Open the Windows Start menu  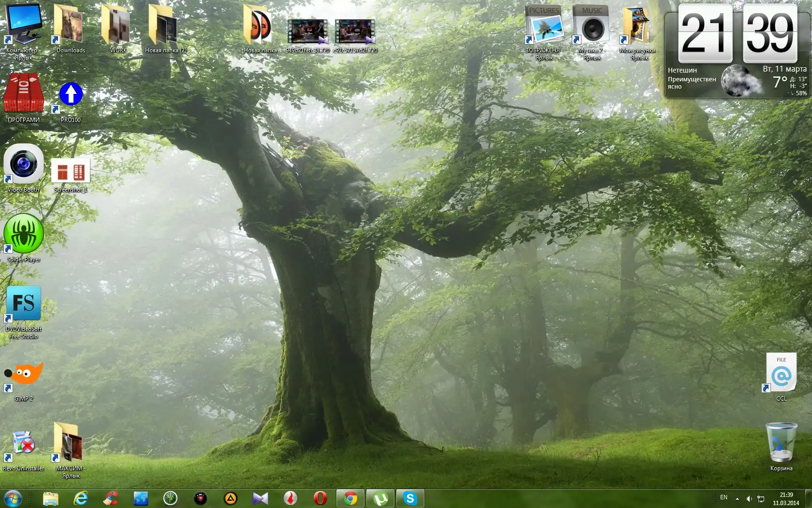(x=13, y=498)
